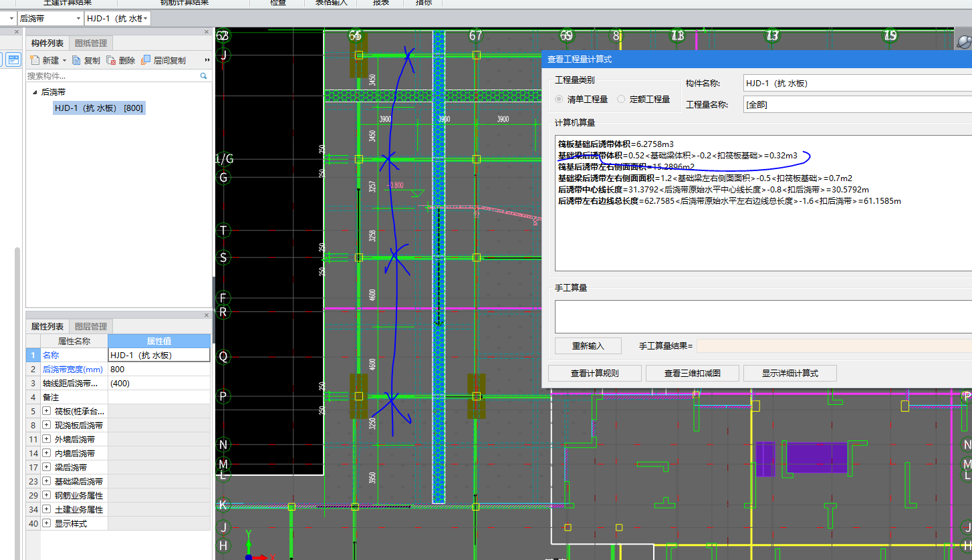
Task: Click the 手工算量 text area
Action: point(763,316)
